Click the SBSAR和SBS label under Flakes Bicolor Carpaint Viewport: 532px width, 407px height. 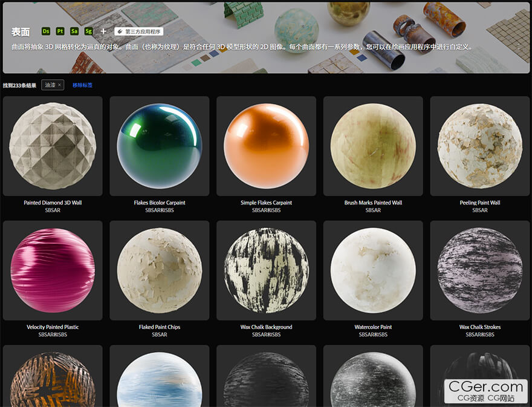coord(160,210)
